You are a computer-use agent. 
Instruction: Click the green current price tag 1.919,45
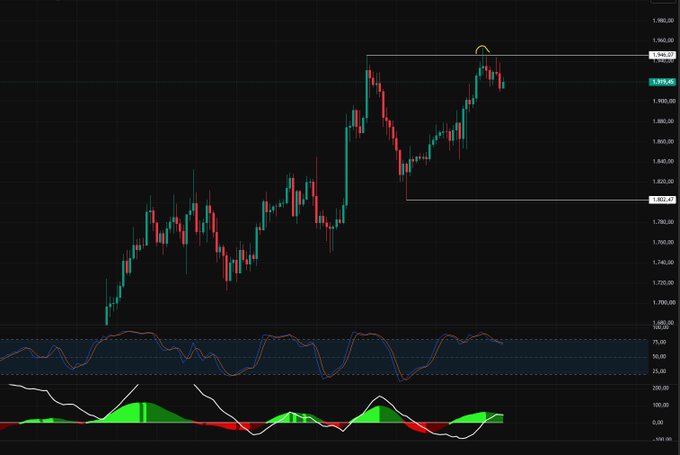[662, 82]
